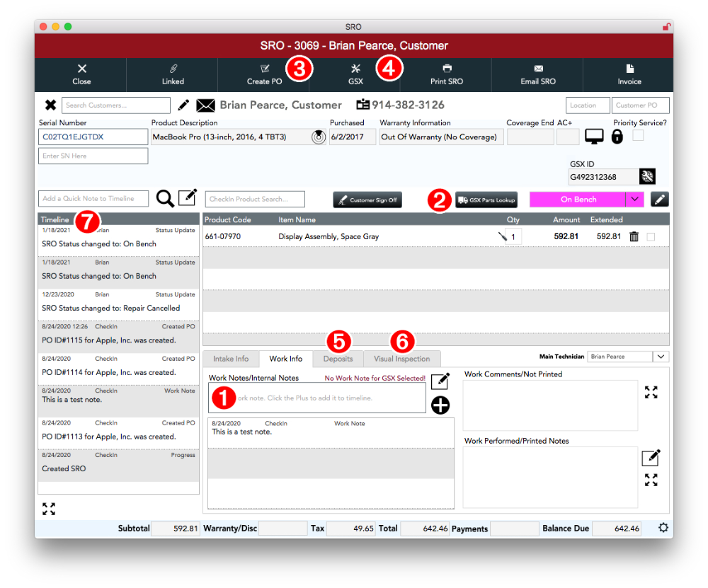Open the Main Technician dropdown
The height and width of the screenshot is (588, 708).
point(661,357)
